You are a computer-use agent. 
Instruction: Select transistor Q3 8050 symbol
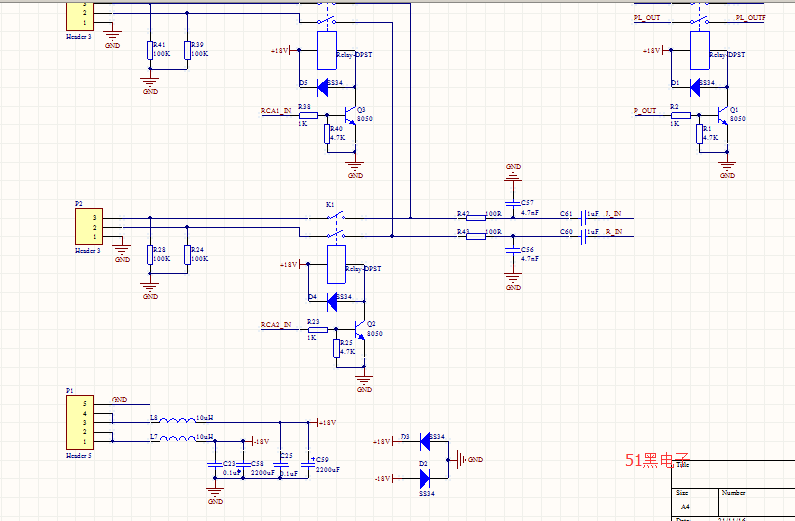point(351,116)
